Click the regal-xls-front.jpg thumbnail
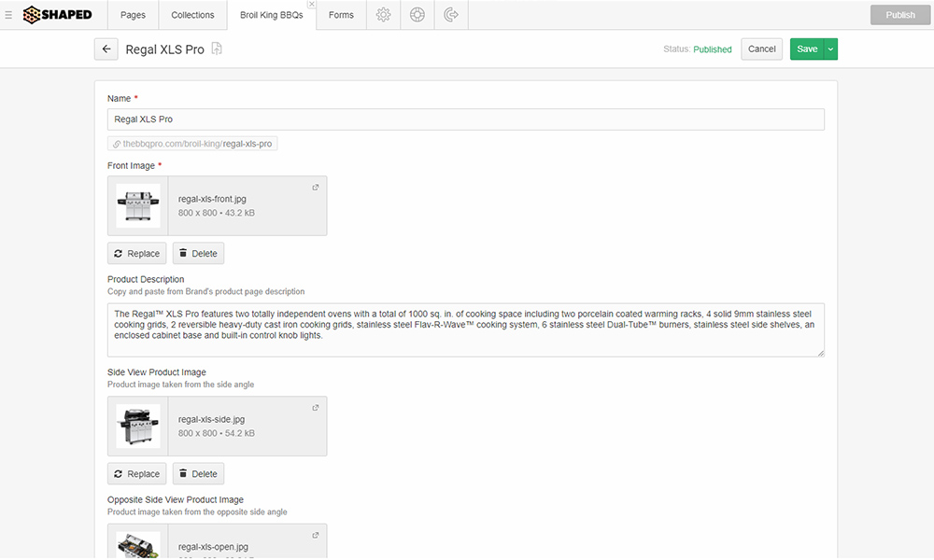The width and height of the screenshot is (934, 560). 138,206
